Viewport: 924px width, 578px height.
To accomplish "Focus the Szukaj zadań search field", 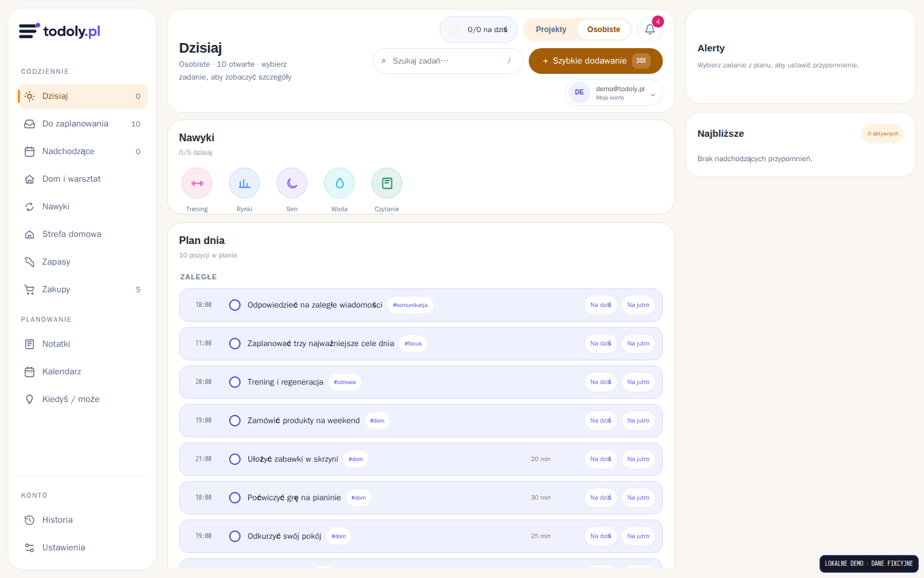I will pos(448,61).
